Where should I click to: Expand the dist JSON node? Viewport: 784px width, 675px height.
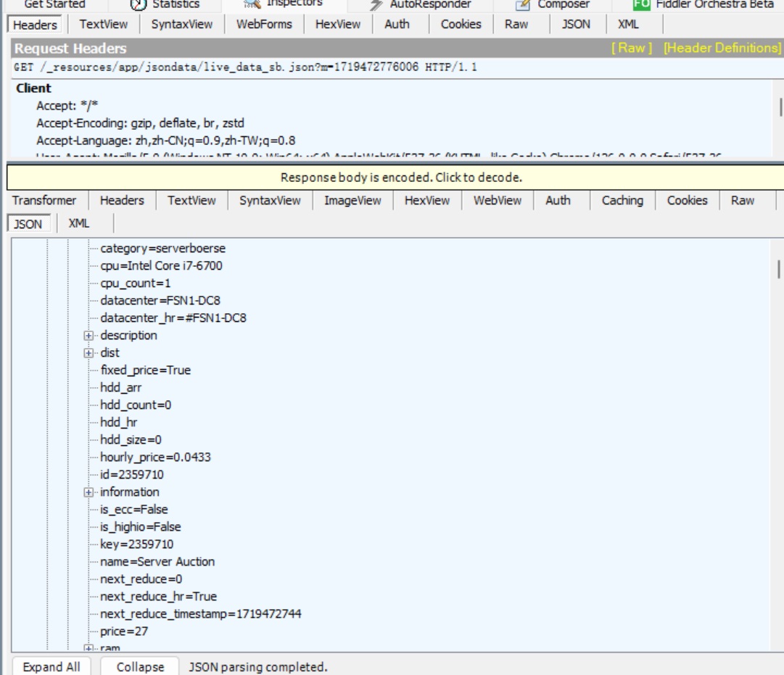tap(89, 353)
